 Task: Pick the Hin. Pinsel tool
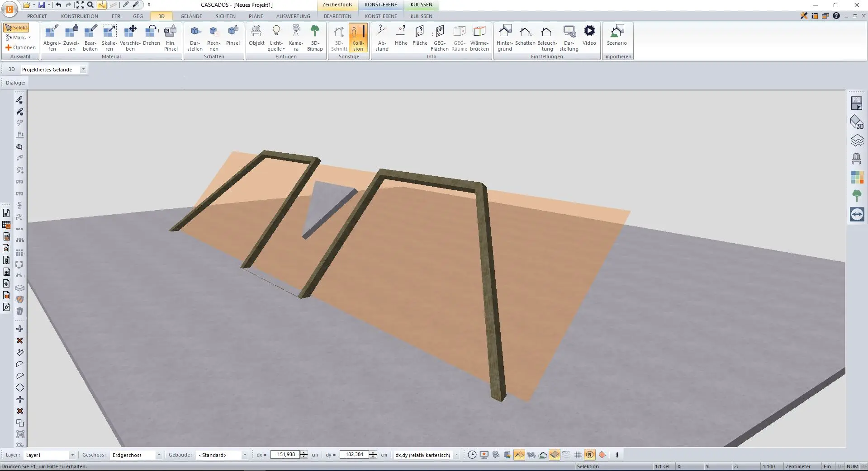point(171,38)
